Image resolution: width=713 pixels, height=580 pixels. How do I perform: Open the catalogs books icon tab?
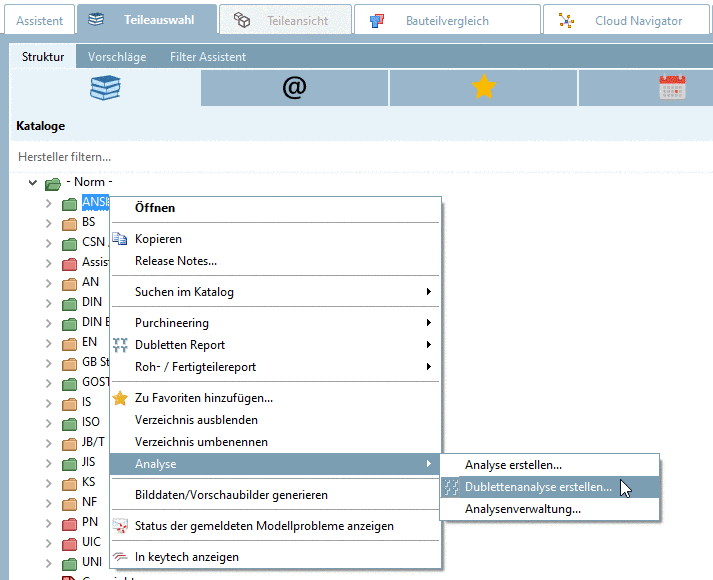pyautogui.click(x=105, y=88)
